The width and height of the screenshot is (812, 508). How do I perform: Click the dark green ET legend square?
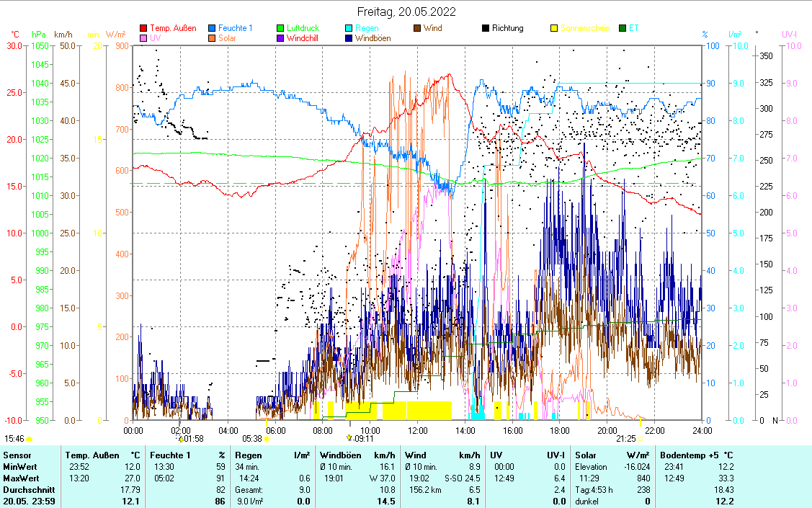click(623, 29)
